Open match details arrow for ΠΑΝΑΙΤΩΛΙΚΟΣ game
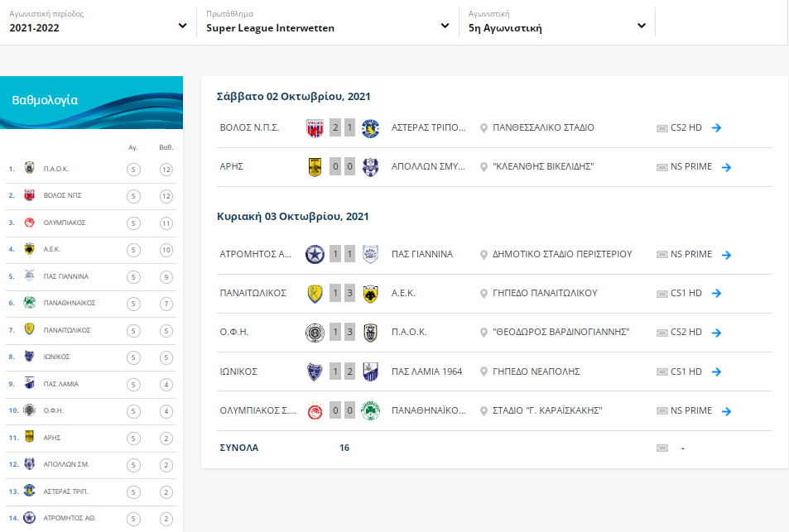Viewport: 789px width, 532px height. (x=716, y=293)
